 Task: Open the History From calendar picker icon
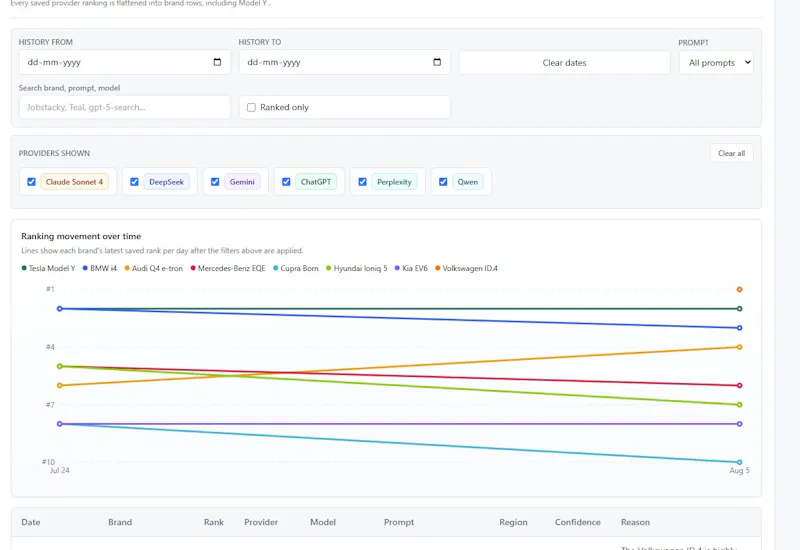click(217, 62)
